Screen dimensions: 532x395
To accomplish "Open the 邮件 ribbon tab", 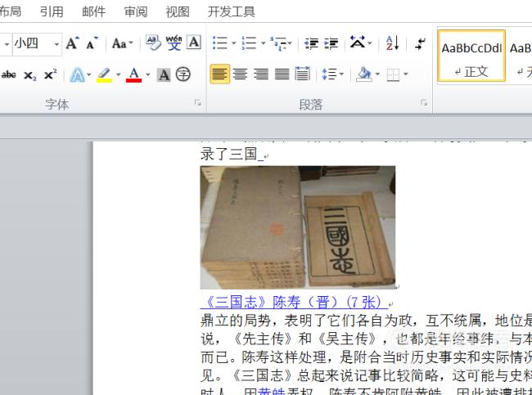I will pos(93,11).
